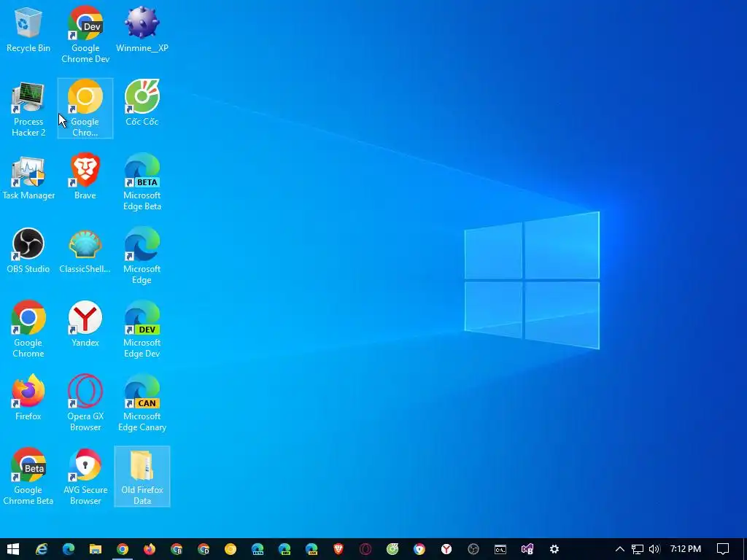
Task: Select the Firefox desktop shortcut
Action: coord(28,397)
